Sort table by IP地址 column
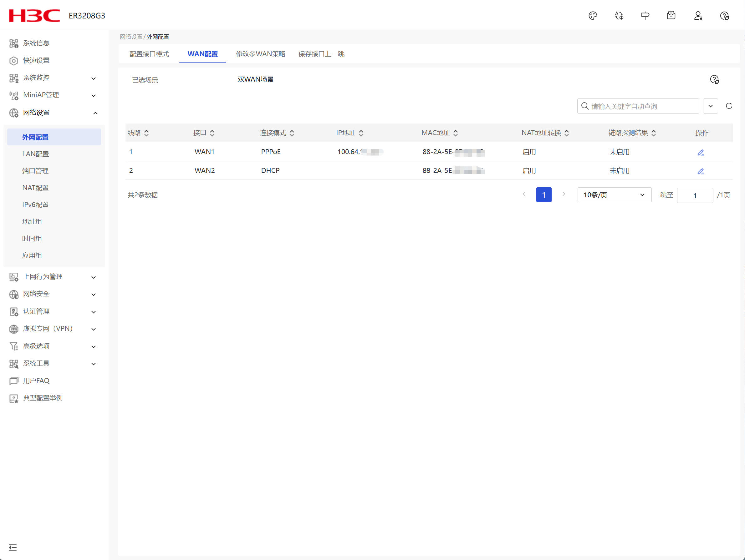The width and height of the screenshot is (745, 560). [361, 133]
